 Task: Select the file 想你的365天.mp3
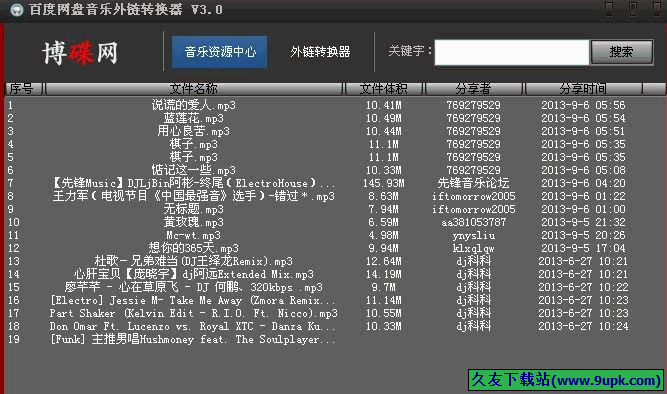pos(194,248)
